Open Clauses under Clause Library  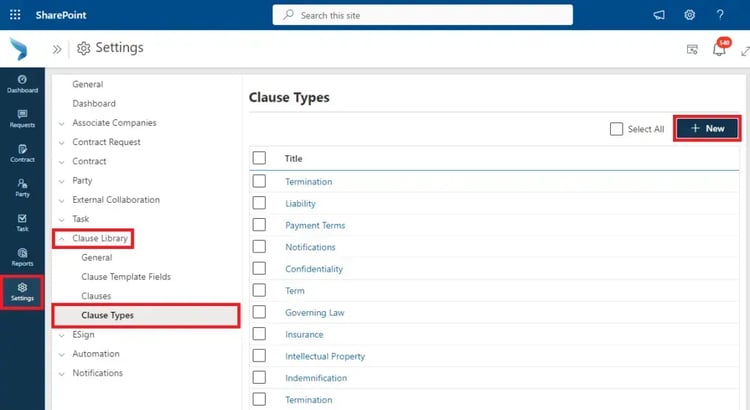pos(96,296)
